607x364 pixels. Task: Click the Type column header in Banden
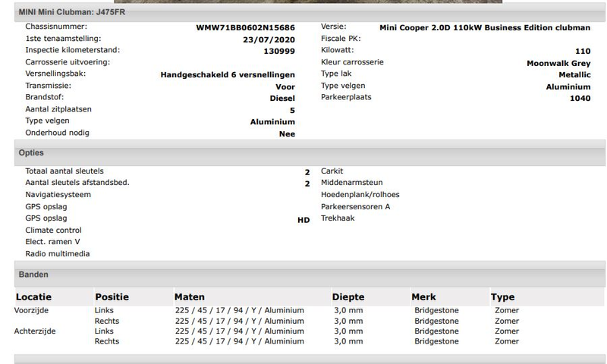[x=502, y=297]
